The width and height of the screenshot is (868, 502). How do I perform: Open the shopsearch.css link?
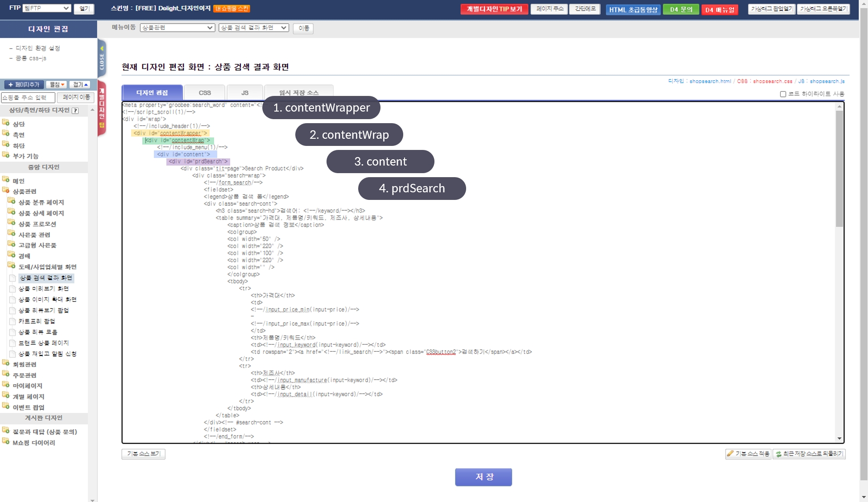tap(773, 81)
